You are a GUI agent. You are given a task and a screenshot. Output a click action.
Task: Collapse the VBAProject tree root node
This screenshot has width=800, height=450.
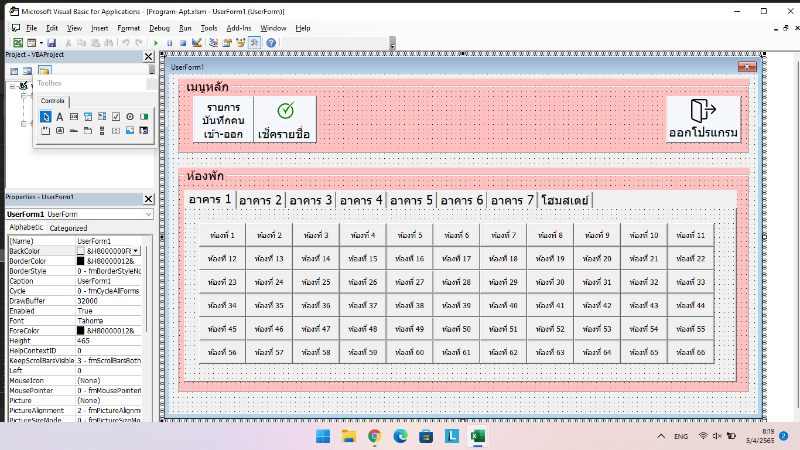click(x=13, y=87)
